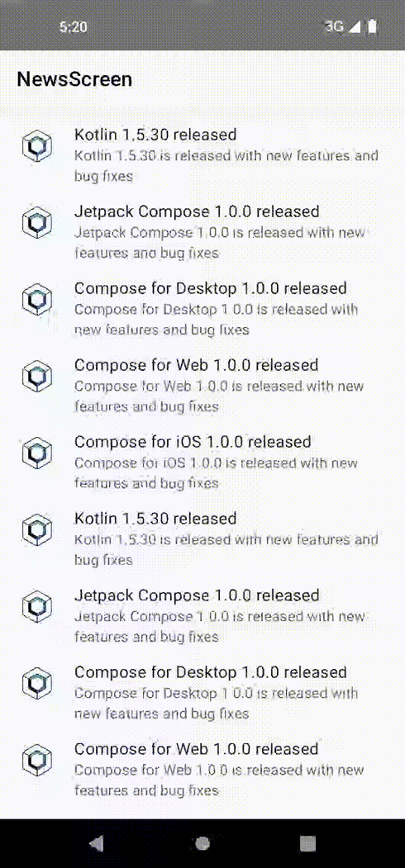This screenshot has width=405, height=868.
Task: Select the Compose for iOS description text
Action: [216, 472]
